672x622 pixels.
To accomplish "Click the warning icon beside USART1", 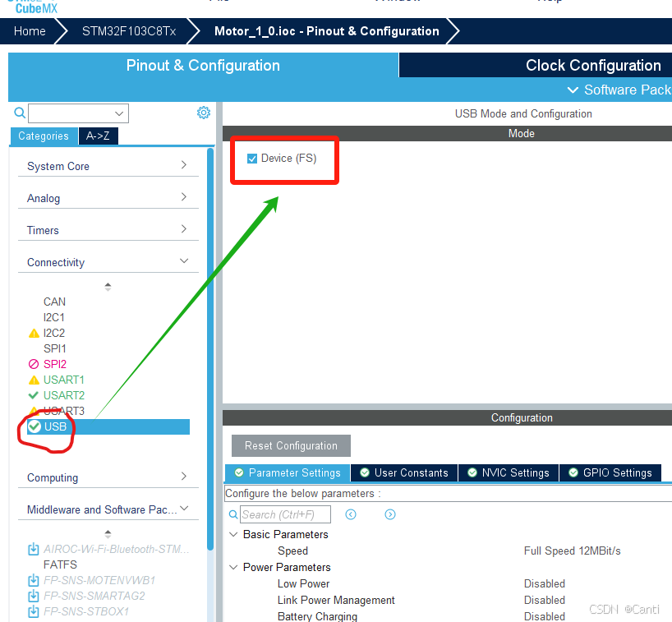I will coord(34,380).
